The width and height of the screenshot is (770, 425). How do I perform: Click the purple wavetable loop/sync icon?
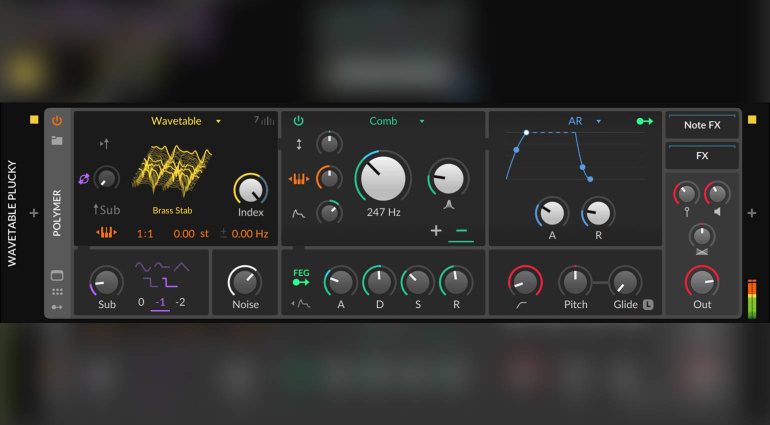point(83,178)
